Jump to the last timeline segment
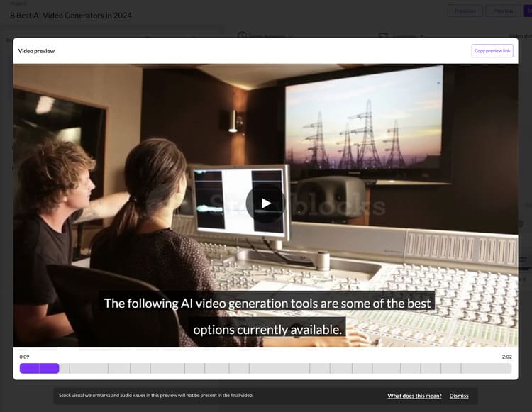Image resolution: width=532 pixels, height=412 pixels. tap(486, 368)
